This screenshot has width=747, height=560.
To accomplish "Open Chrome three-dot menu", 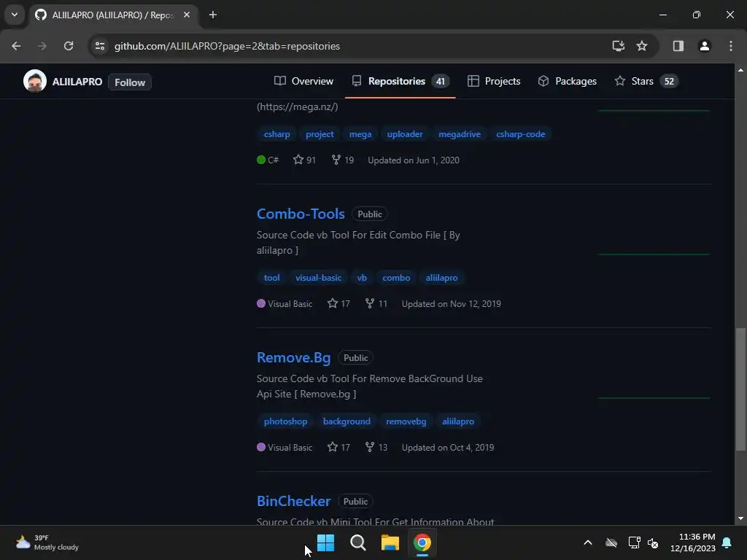I will coord(730,46).
